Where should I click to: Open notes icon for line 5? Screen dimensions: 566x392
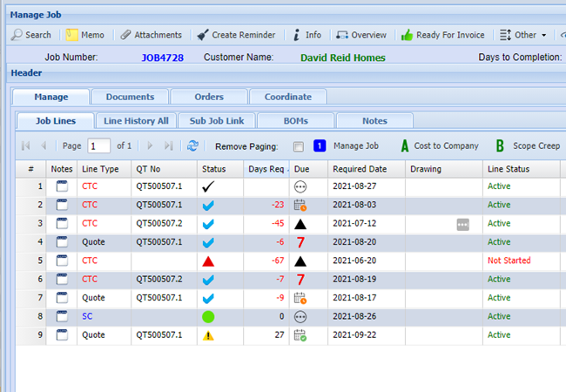61,260
